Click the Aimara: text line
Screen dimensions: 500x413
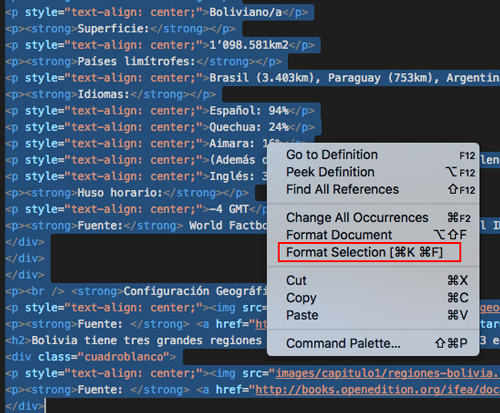coord(232,144)
